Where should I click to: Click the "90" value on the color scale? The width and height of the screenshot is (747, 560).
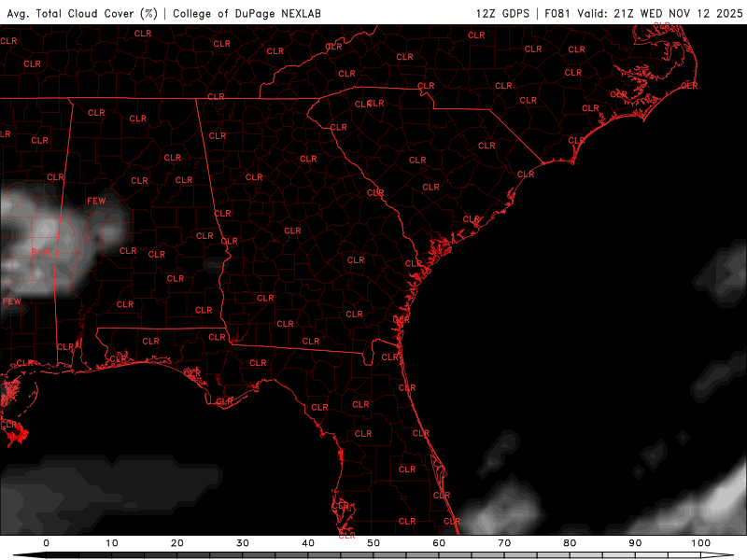(635, 543)
